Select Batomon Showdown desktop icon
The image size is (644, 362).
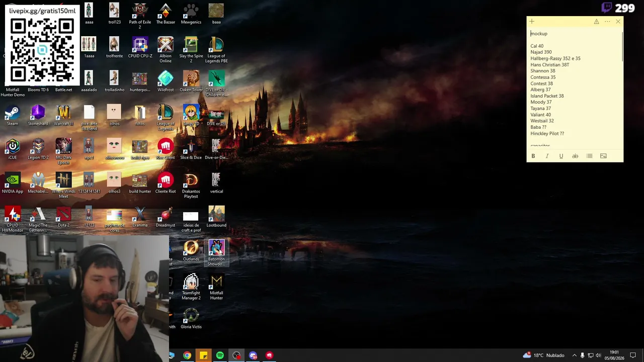click(216, 252)
